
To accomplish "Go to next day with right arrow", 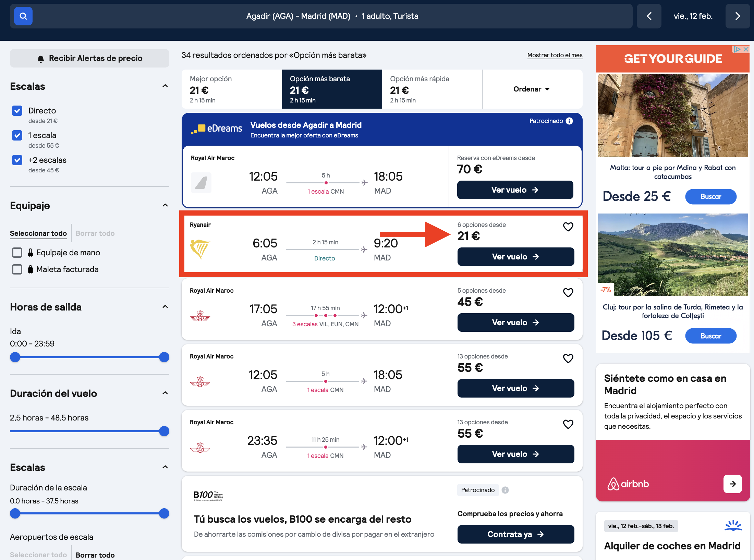I will (738, 16).
